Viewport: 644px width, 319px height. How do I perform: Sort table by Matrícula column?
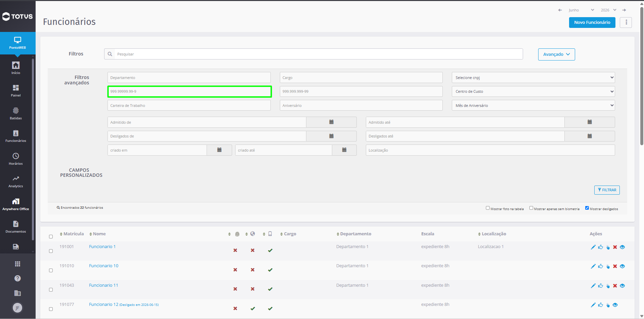pyautogui.click(x=72, y=234)
